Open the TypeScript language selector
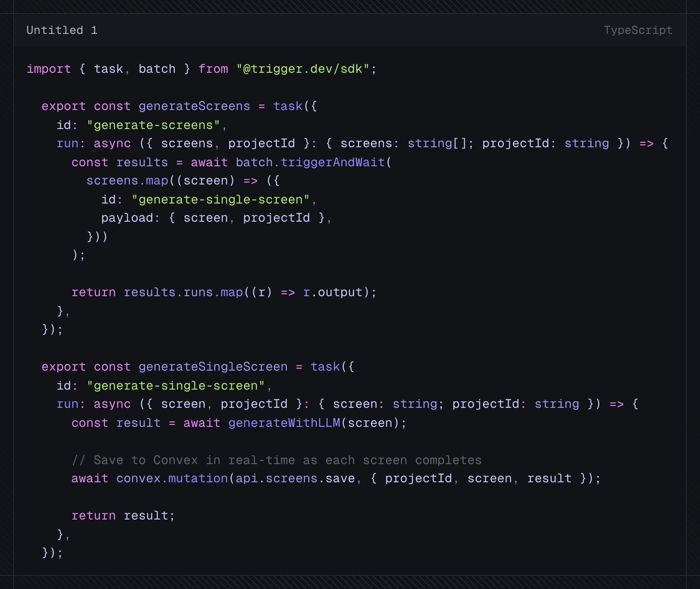The height and width of the screenshot is (589, 700). coord(638,30)
